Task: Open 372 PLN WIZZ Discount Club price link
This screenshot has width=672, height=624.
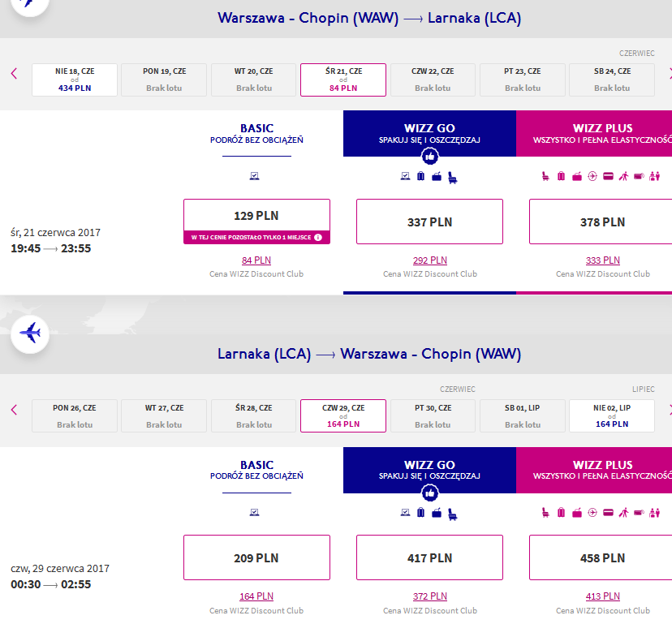Action: click(430, 596)
